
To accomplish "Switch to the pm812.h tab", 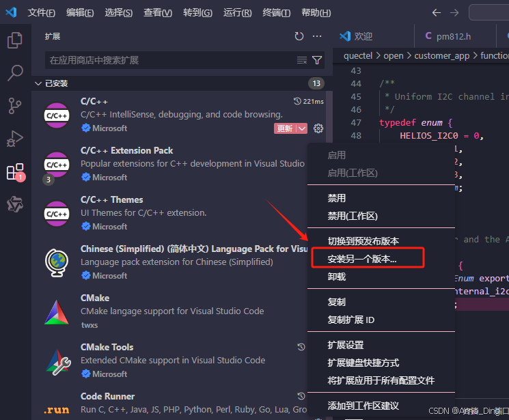I will 455,36.
